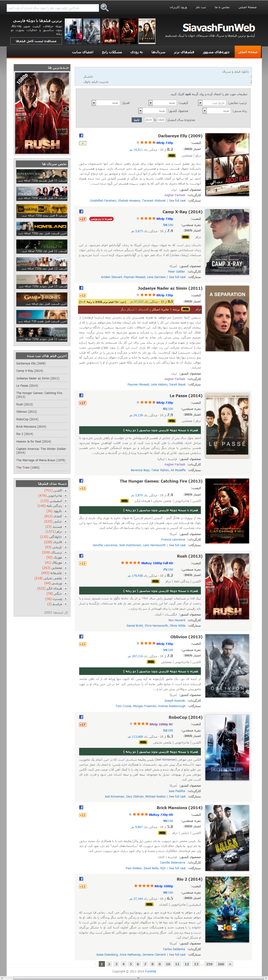Click the end year field showing 2014
The height and width of the screenshot is (980, 268).
148,120
